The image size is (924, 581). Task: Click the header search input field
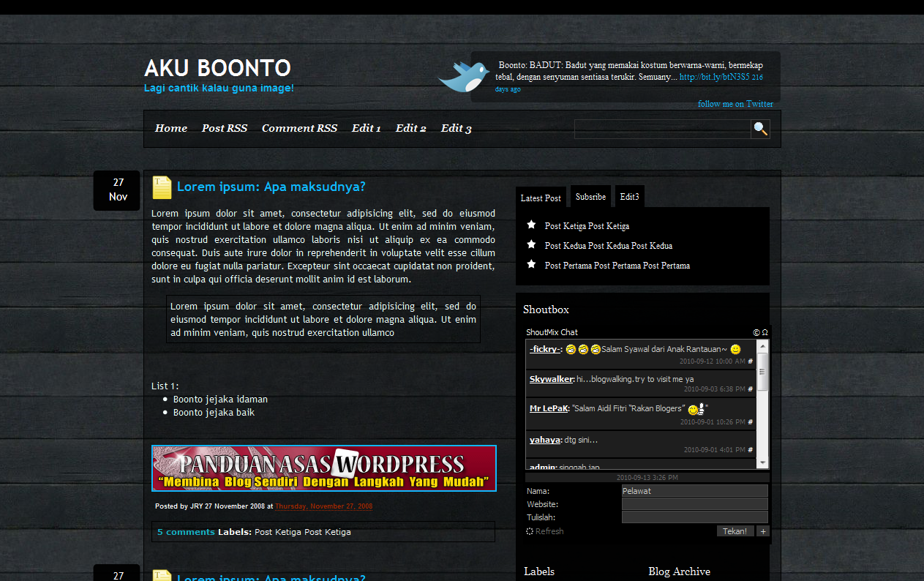click(663, 129)
